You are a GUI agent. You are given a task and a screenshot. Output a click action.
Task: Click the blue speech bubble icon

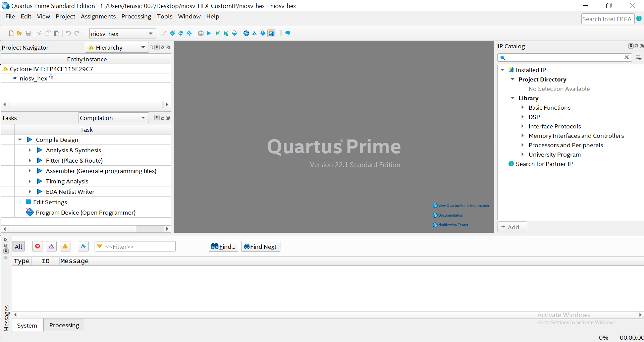pyautogui.click(x=288, y=33)
